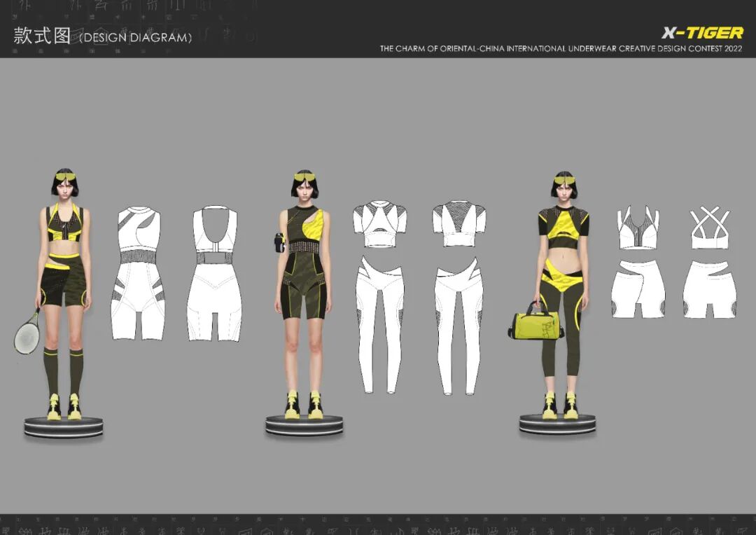Image resolution: width=756 pixels, height=535 pixels.
Task: Click the front sports bra flat sketch
Action: coord(638,228)
